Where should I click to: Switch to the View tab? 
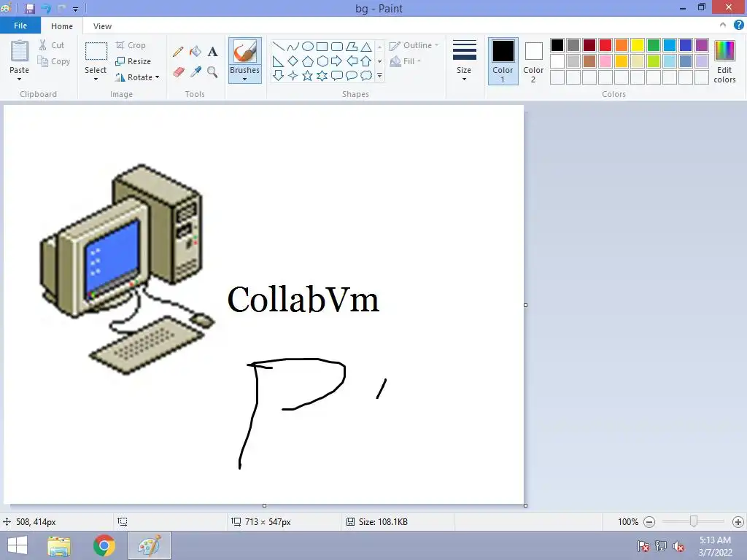pos(102,26)
